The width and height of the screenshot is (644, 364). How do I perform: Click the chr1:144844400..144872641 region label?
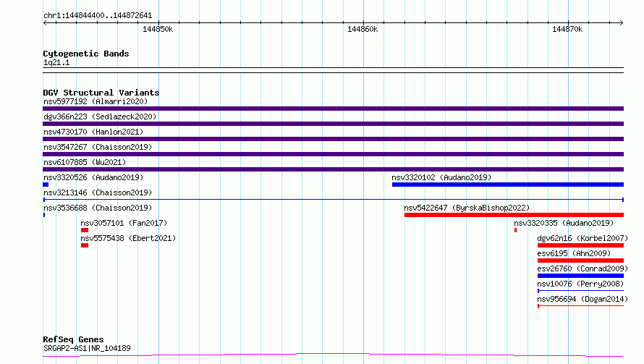point(98,15)
